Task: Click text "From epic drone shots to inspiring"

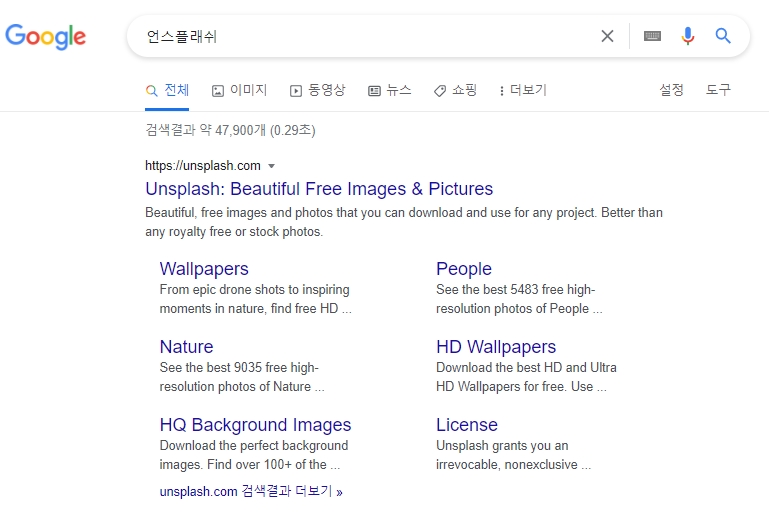Action: 254,289
